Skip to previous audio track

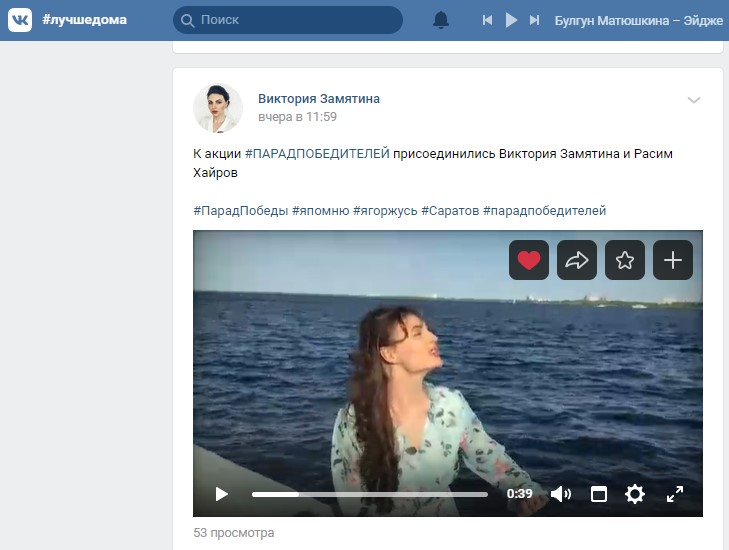coord(487,20)
